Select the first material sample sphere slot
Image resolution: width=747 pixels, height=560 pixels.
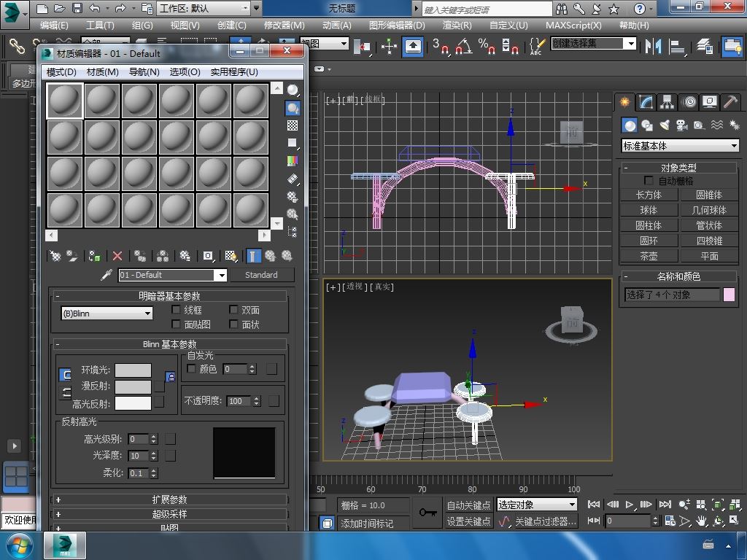[65, 101]
